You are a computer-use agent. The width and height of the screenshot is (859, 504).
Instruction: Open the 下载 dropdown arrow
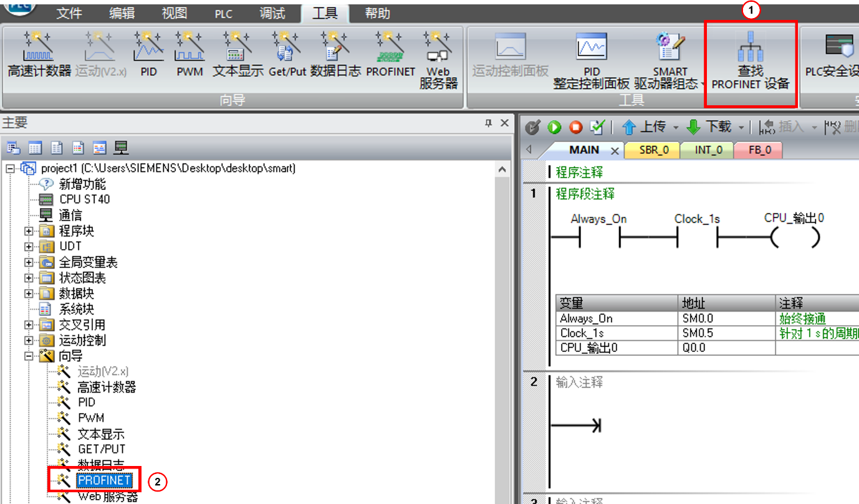pos(741,128)
